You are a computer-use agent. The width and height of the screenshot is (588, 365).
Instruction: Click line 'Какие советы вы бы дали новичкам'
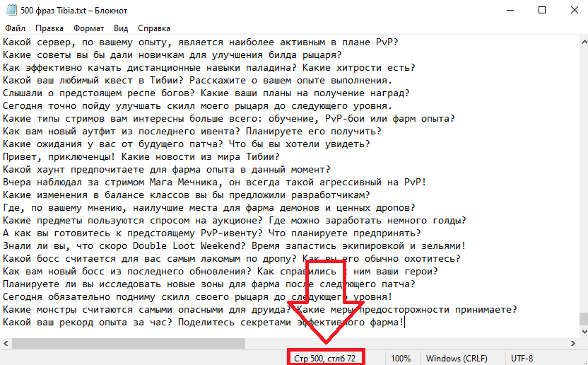[172, 55]
